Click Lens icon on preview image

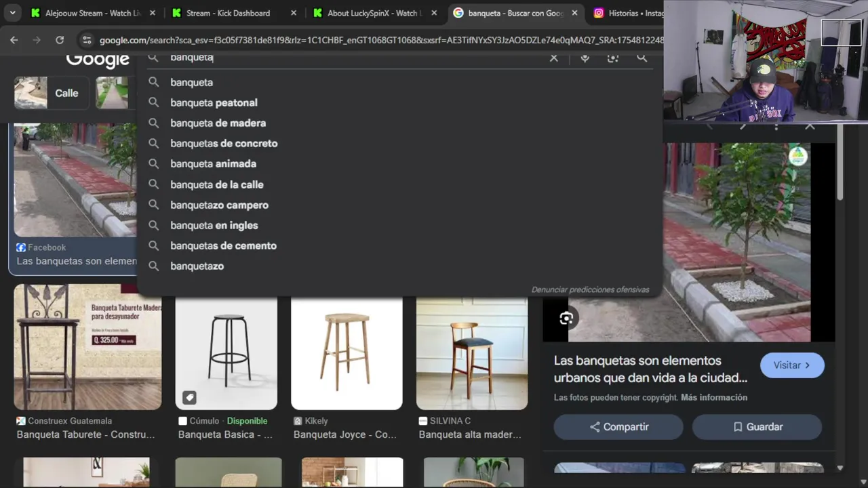coord(566,319)
